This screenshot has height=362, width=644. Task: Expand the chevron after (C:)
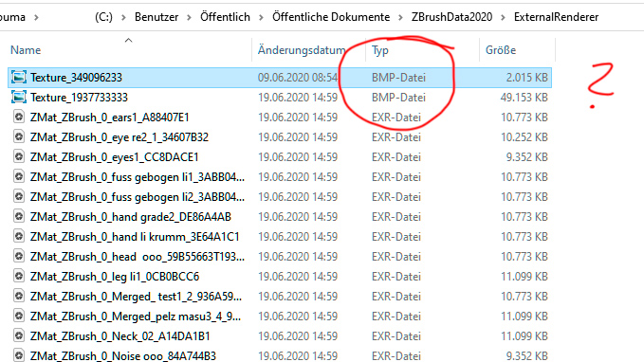click(123, 17)
